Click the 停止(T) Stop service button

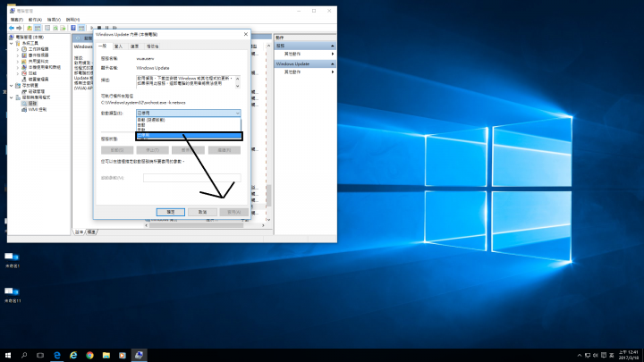[152, 150]
